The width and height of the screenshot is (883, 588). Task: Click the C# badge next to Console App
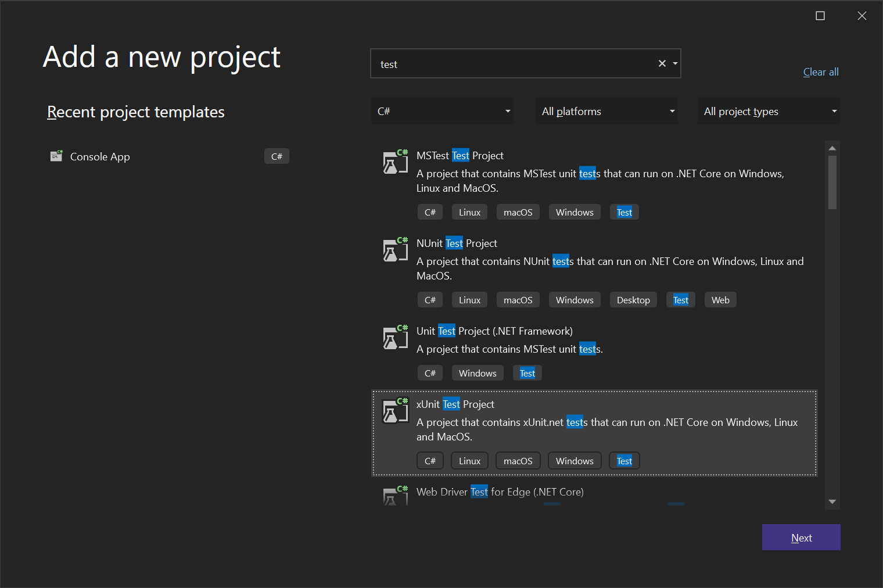tap(277, 156)
